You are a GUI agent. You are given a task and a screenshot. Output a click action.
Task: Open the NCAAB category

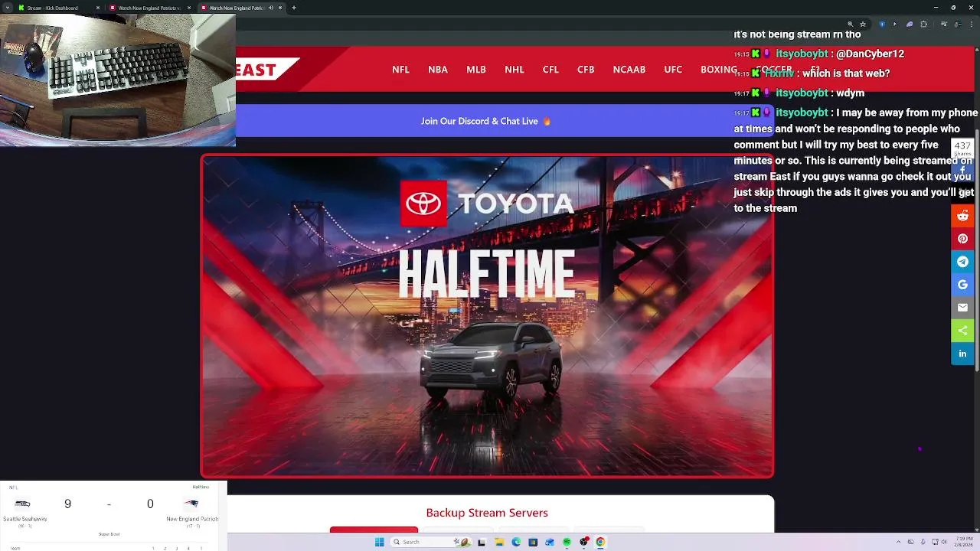629,70
